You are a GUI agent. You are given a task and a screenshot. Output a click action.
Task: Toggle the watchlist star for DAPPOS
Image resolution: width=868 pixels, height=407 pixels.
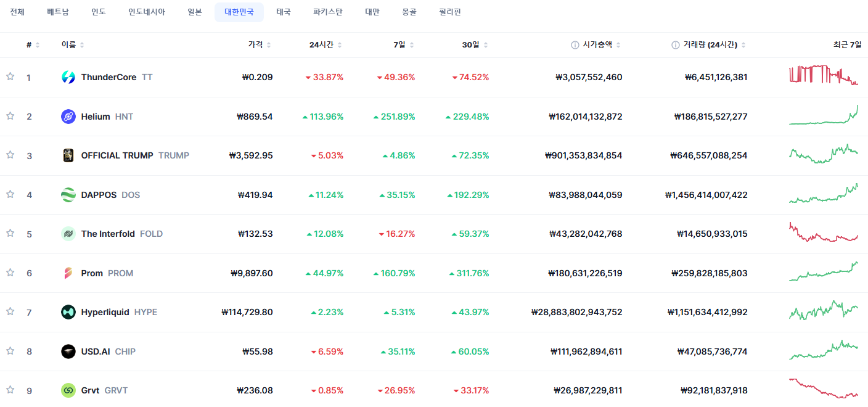pos(10,194)
